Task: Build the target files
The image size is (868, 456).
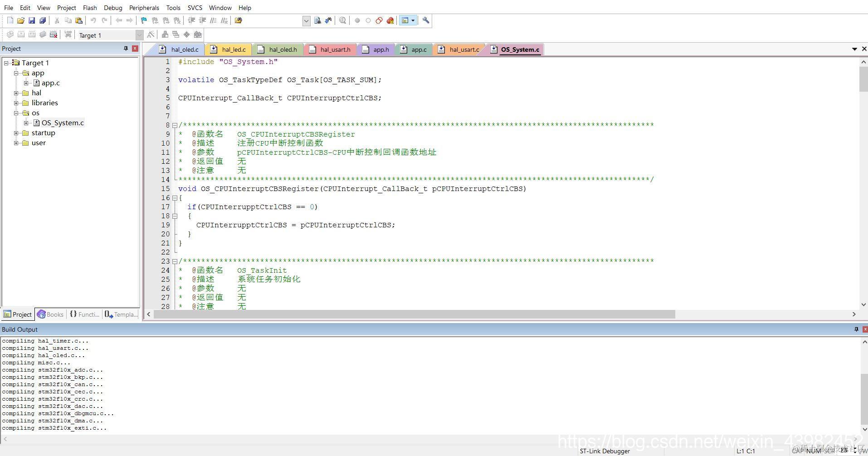Action: (21, 34)
